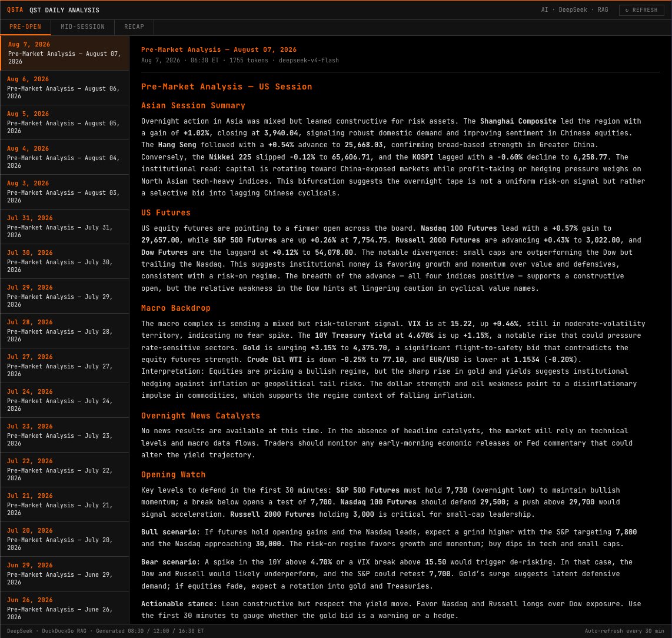
Task: Select the Aug 4, 2026 entry
Action: (65, 157)
